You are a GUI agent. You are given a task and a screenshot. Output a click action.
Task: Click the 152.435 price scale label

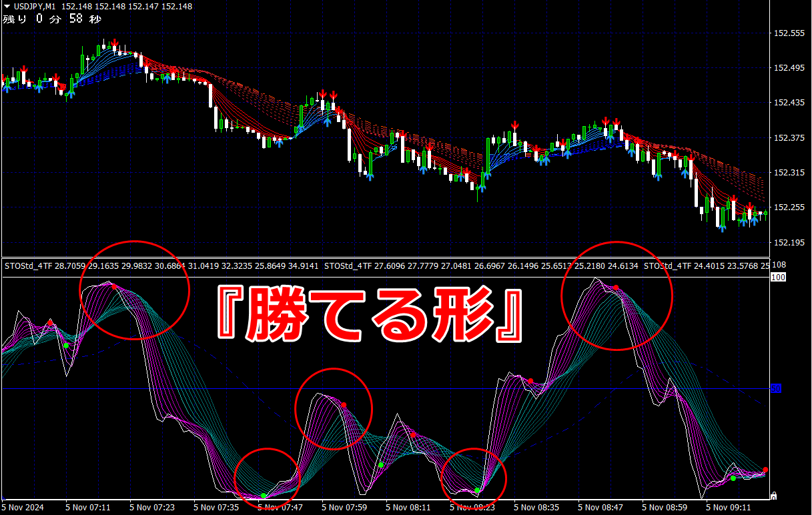coord(789,103)
